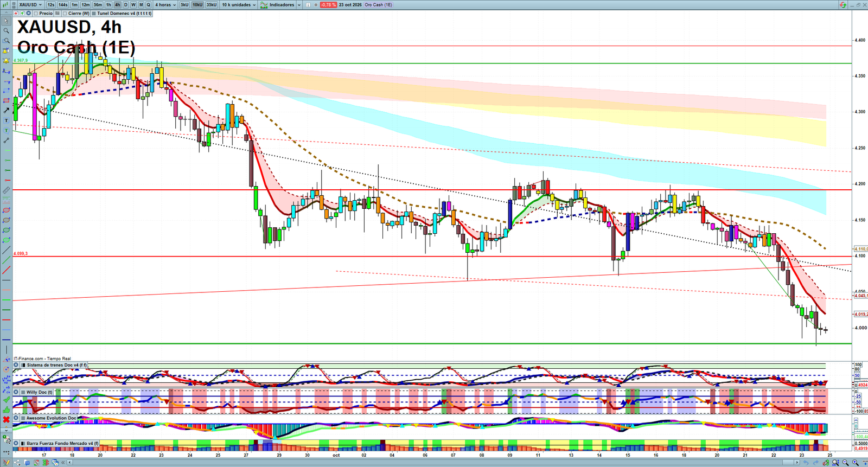Add a price alert with bell-plus tool
Viewport: 868px width, 467px height.
click(x=6, y=50)
